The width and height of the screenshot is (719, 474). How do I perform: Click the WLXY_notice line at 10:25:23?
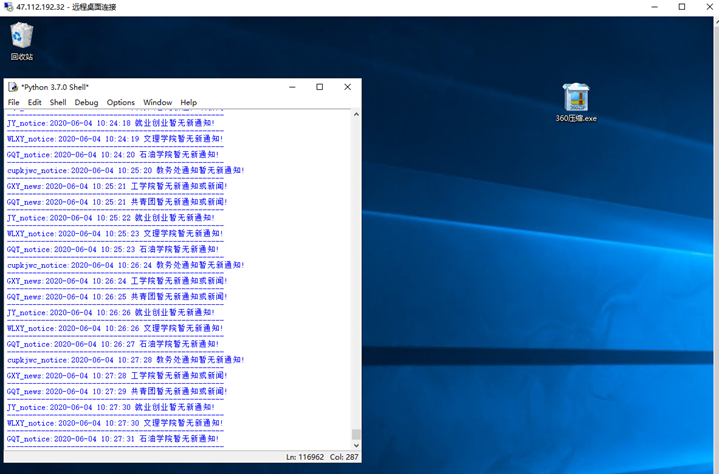(115, 233)
